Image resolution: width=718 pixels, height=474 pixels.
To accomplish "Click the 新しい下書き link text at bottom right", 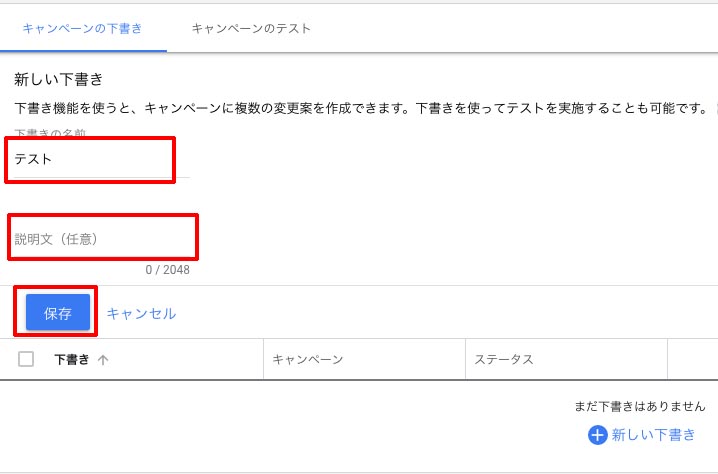I will 653,435.
